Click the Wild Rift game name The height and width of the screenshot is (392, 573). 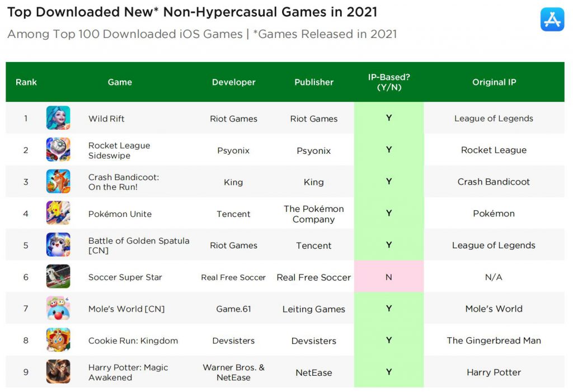106,119
